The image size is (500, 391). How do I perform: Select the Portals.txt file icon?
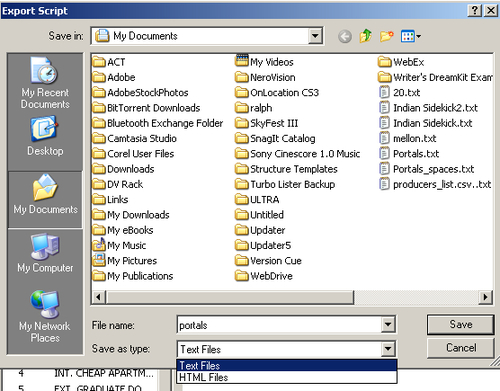(384, 154)
